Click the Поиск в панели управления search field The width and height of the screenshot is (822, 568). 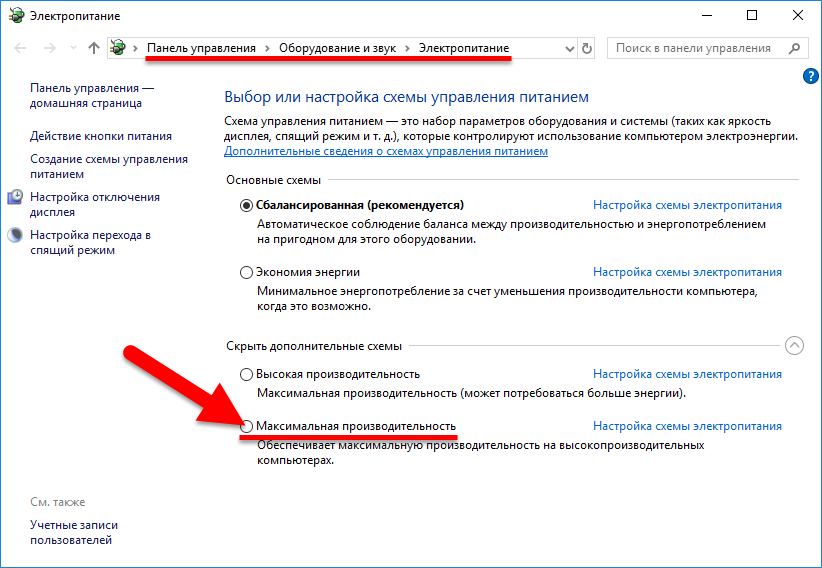pos(697,48)
